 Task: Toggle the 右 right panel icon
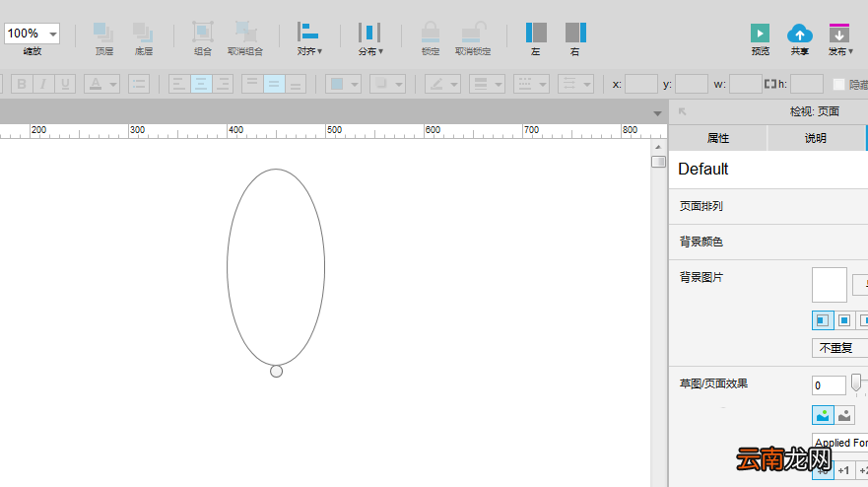(x=575, y=33)
